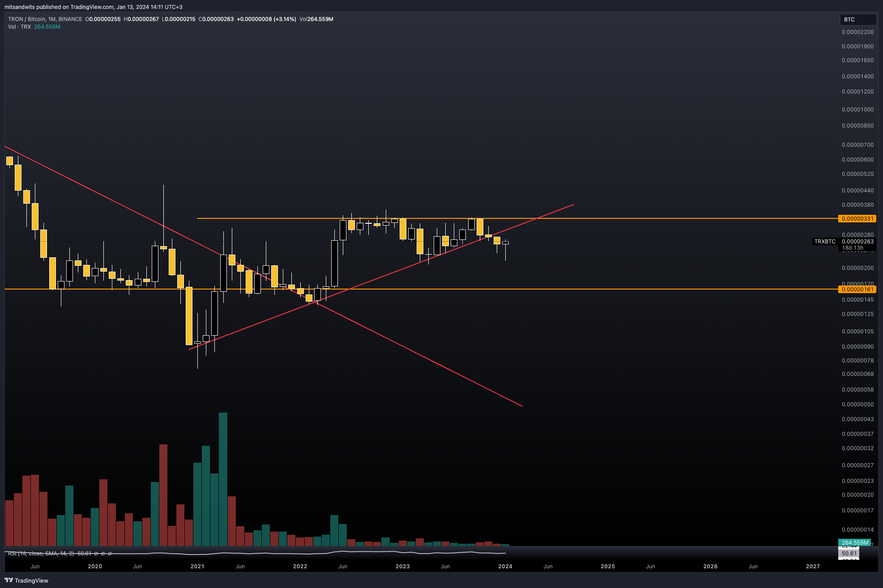883x588 pixels.
Task: Click the 0.00000043 price axis label
Action: pyautogui.click(x=857, y=419)
